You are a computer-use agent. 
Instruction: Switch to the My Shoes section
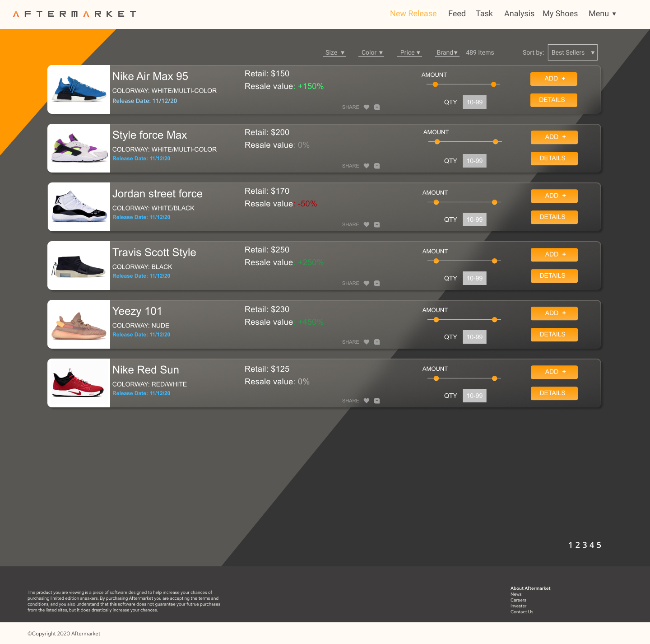pyautogui.click(x=560, y=14)
